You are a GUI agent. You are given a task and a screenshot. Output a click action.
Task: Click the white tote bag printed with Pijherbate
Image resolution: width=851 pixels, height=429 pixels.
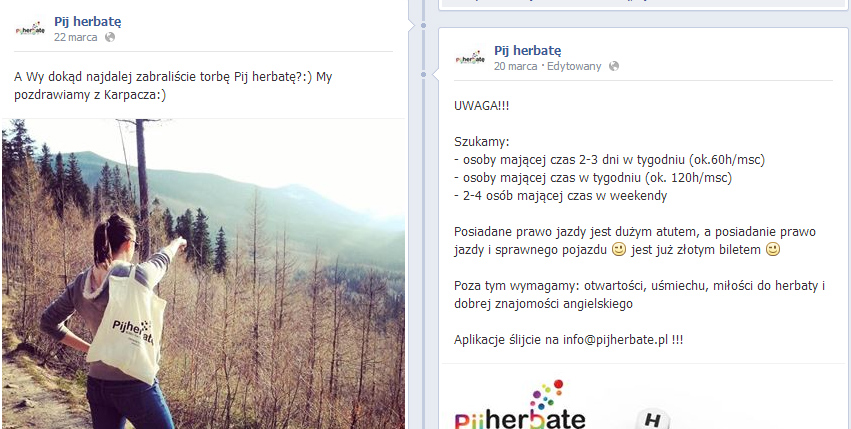(x=128, y=323)
